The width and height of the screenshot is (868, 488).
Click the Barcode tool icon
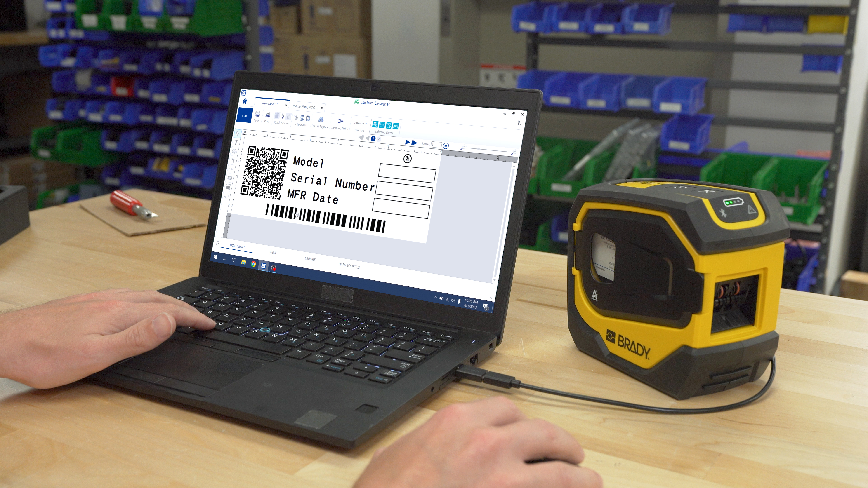coord(230,178)
